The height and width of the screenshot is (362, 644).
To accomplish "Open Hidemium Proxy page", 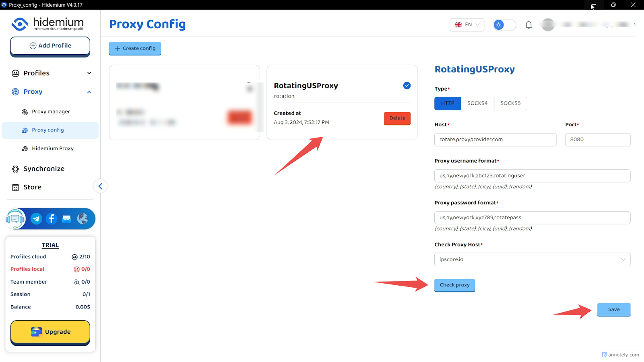I will (x=53, y=149).
